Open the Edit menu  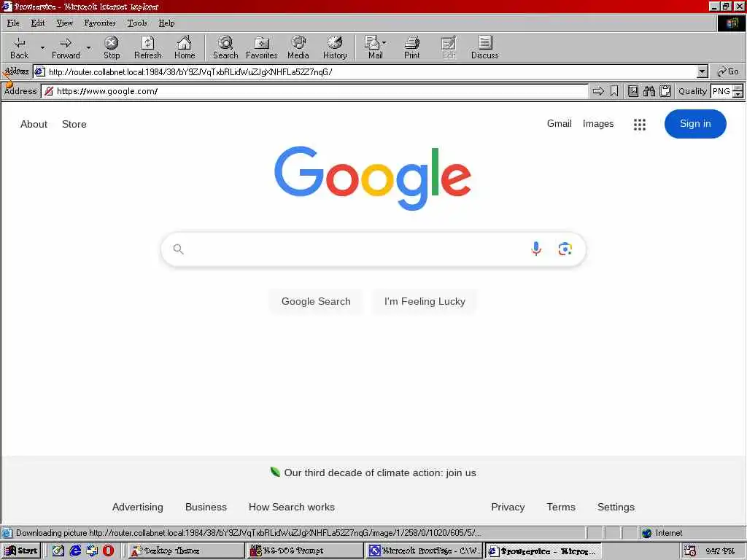38,23
